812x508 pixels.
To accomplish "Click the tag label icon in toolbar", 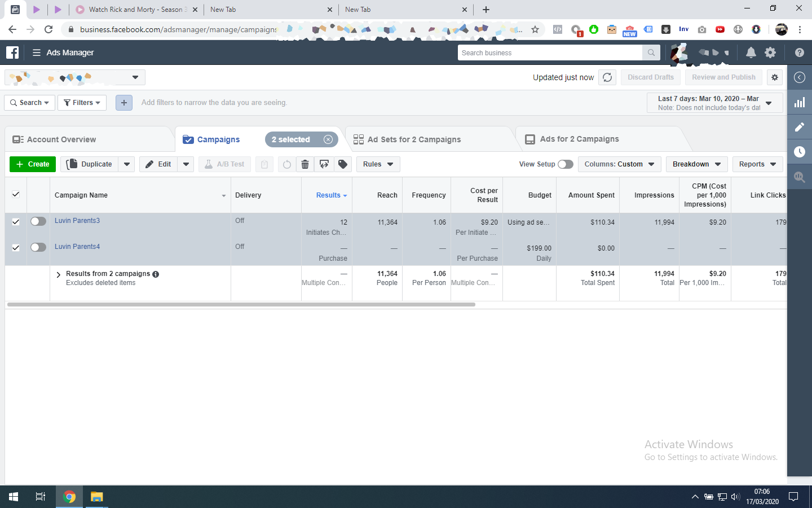I will pyautogui.click(x=343, y=164).
